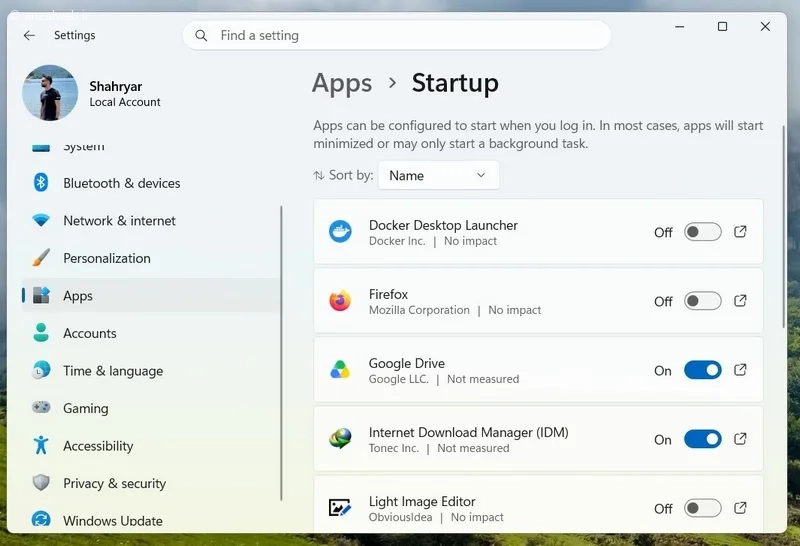Click the ObviousIdea publisher text
Image resolution: width=800 pixels, height=546 pixels.
click(x=401, y=517)
